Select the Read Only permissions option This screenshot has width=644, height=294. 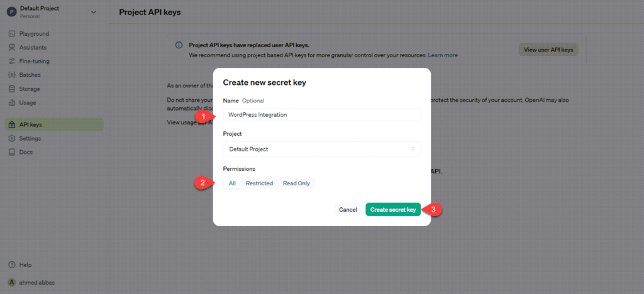(x=296, y=183)
